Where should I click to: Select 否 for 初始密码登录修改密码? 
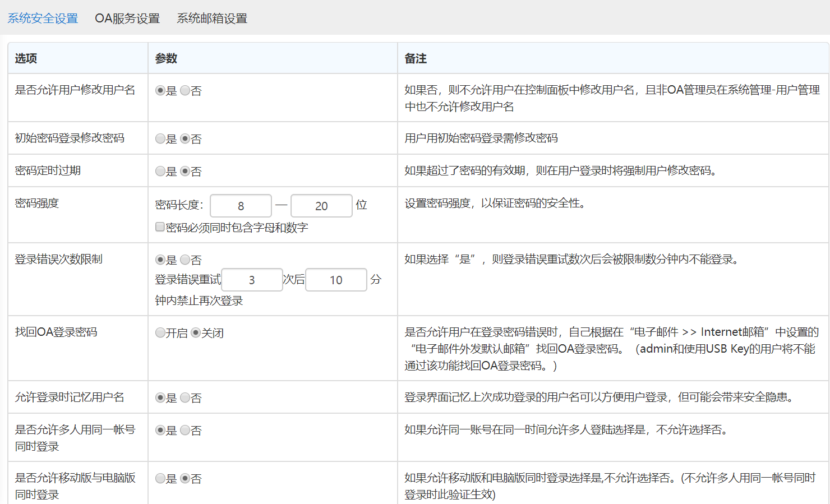click(x=185, y=139)
